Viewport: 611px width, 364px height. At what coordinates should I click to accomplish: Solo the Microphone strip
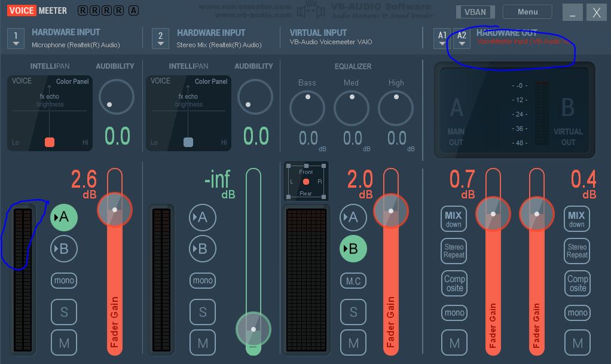tap(64, 312)
